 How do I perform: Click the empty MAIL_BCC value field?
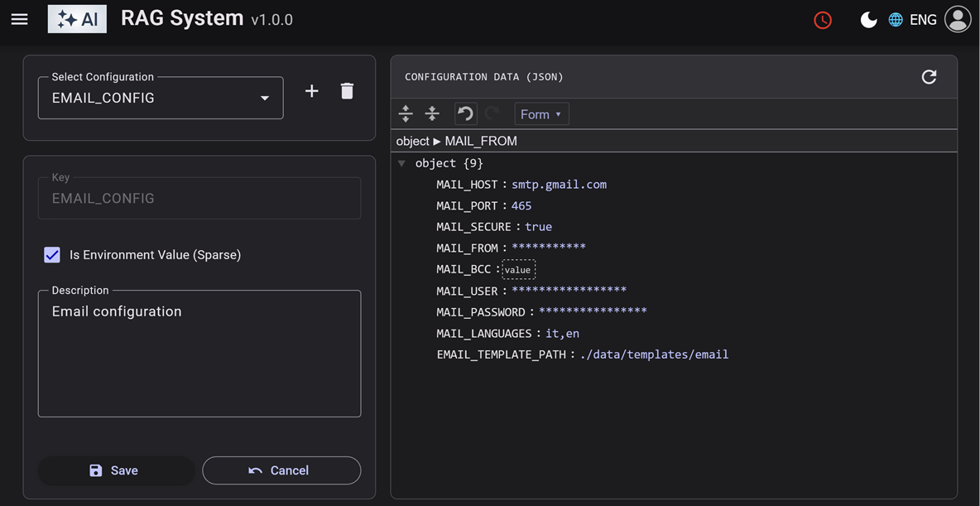click(519, 270)
